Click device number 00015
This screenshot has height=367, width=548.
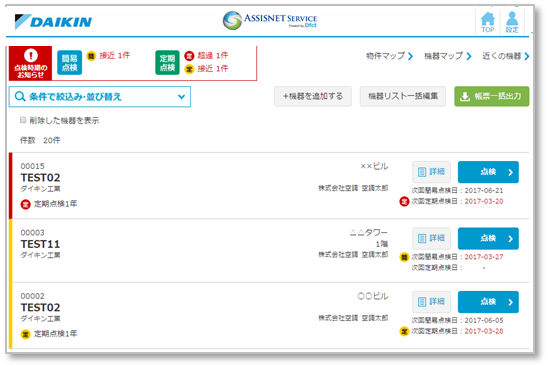[33, 166]
